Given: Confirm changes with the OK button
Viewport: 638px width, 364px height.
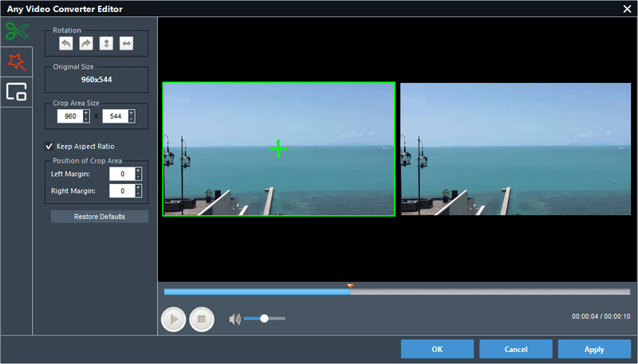Looking at the screenshot, I should pos(437,349).
